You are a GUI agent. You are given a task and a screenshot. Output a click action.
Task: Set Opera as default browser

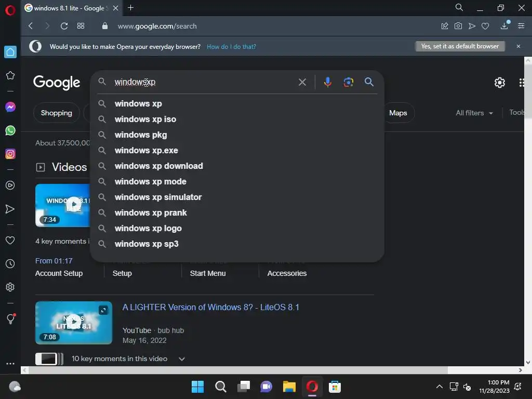(460, 46)
